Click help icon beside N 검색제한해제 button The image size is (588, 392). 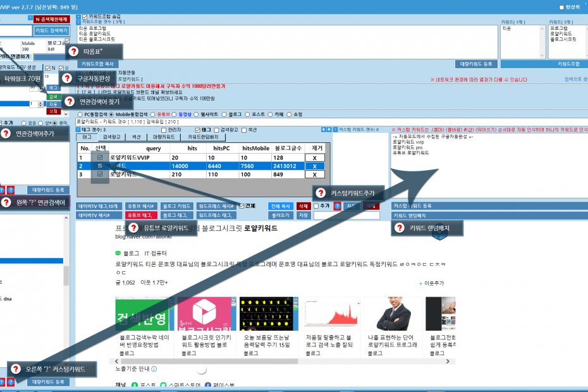tap(30, 18)
